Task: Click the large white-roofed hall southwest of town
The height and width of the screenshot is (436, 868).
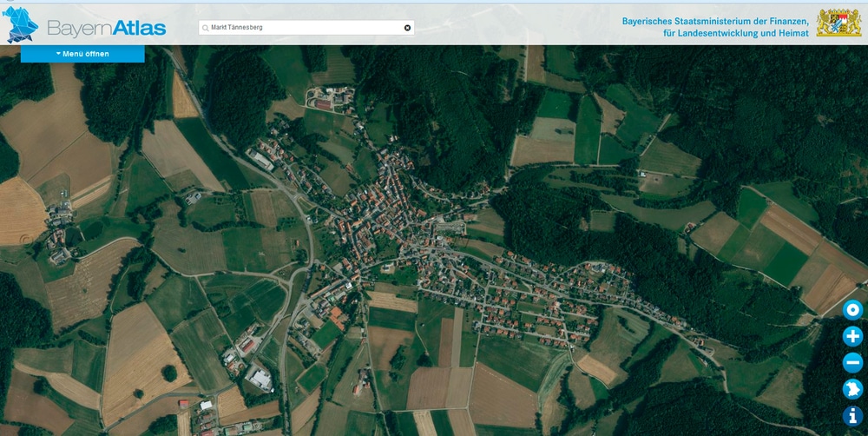Action: point(260,379)
